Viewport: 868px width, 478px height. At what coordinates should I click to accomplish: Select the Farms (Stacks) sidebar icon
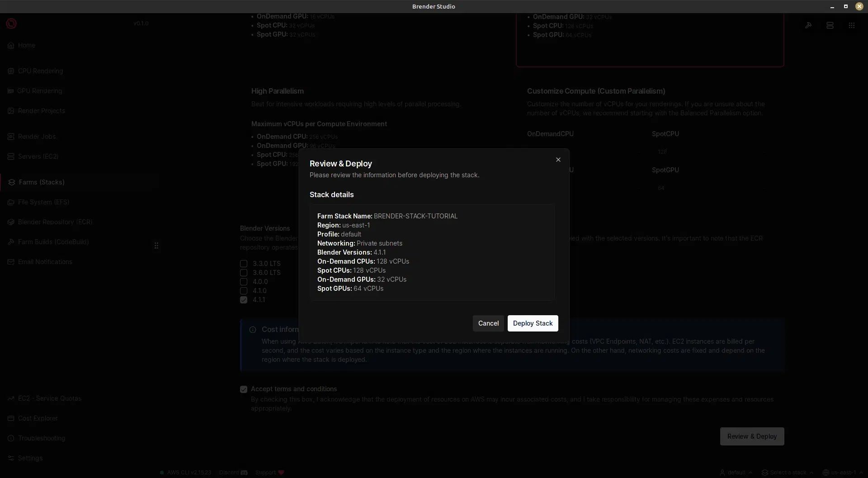coord(12,182)
